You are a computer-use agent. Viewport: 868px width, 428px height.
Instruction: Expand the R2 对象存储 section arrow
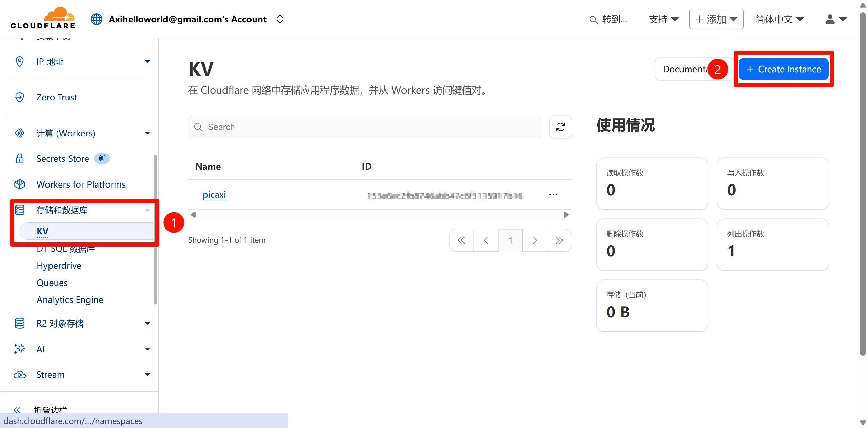click(x=147, y=323)
